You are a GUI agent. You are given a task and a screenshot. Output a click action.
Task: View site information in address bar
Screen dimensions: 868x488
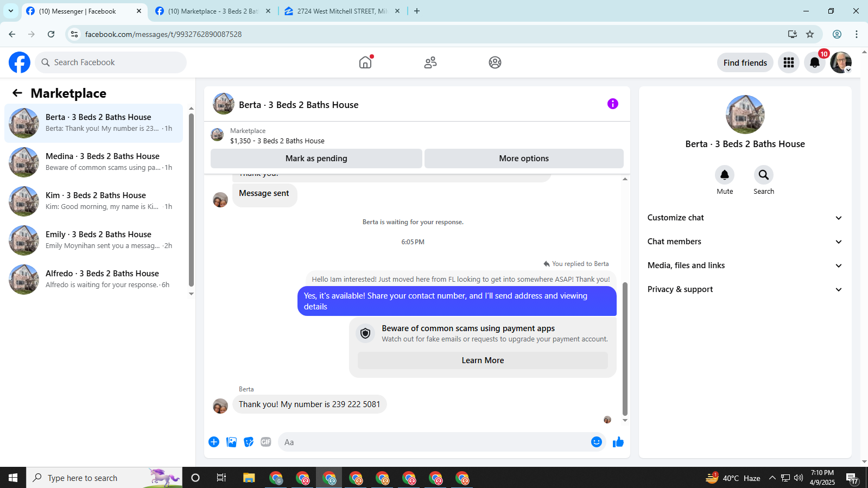point(74,34)
